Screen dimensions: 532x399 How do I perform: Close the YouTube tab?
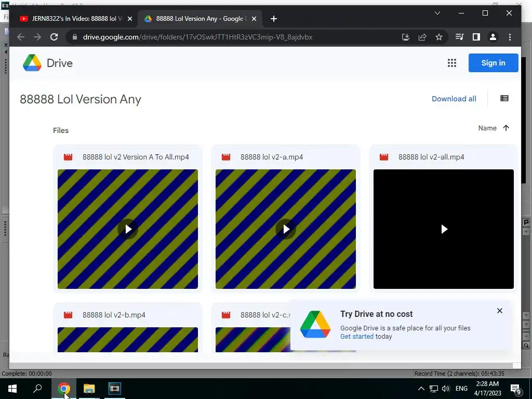tap(129, 19)
